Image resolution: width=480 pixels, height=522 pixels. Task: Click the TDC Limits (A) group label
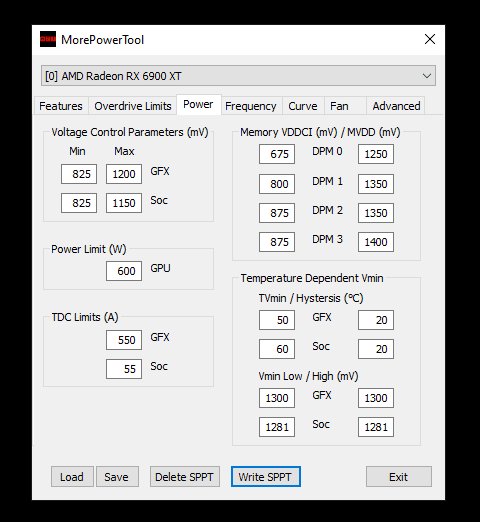click(x=85, y=317)
